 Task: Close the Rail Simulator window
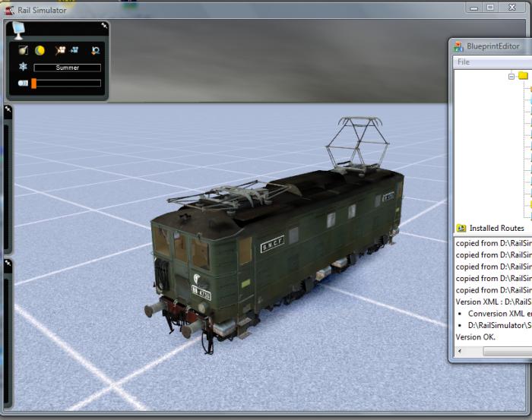click(512, 8)
